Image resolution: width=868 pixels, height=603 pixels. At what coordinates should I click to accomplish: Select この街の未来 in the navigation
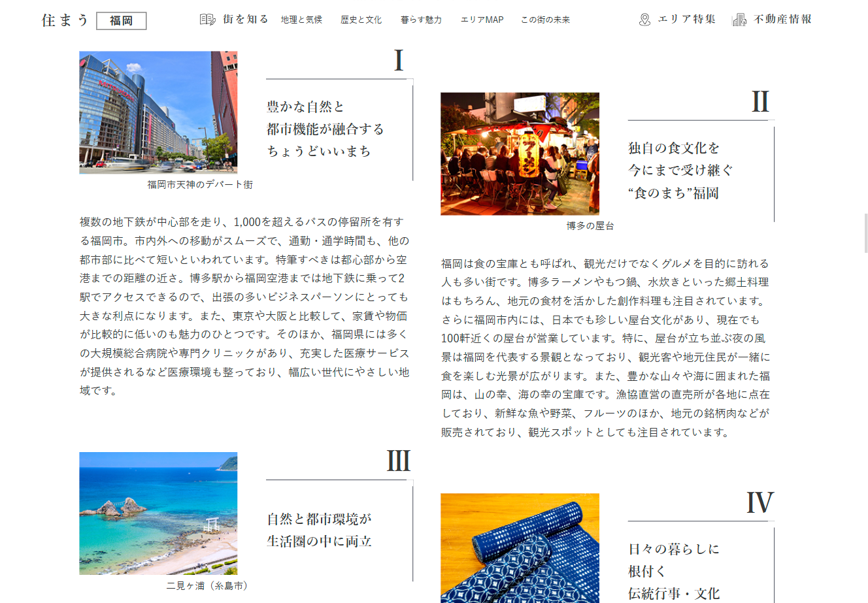(545, 20)
